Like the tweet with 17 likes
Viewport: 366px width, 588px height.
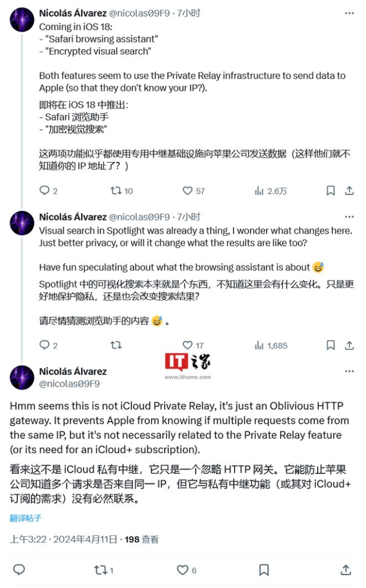(193, 345)
